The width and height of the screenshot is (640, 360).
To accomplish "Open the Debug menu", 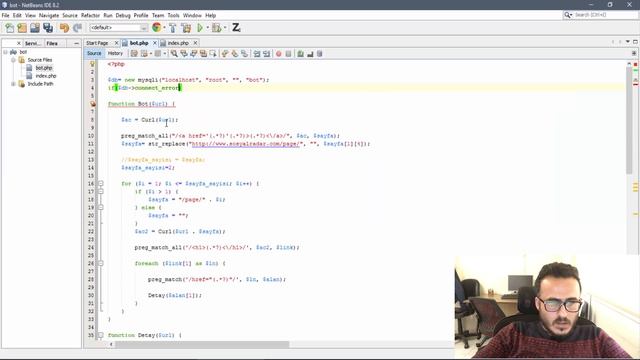I will pos(123,15).
